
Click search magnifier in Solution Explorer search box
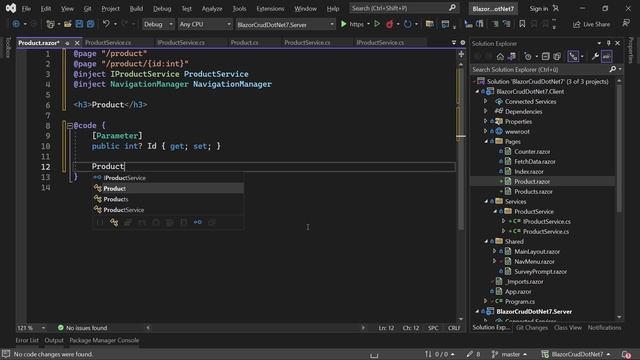pos(613,69)
